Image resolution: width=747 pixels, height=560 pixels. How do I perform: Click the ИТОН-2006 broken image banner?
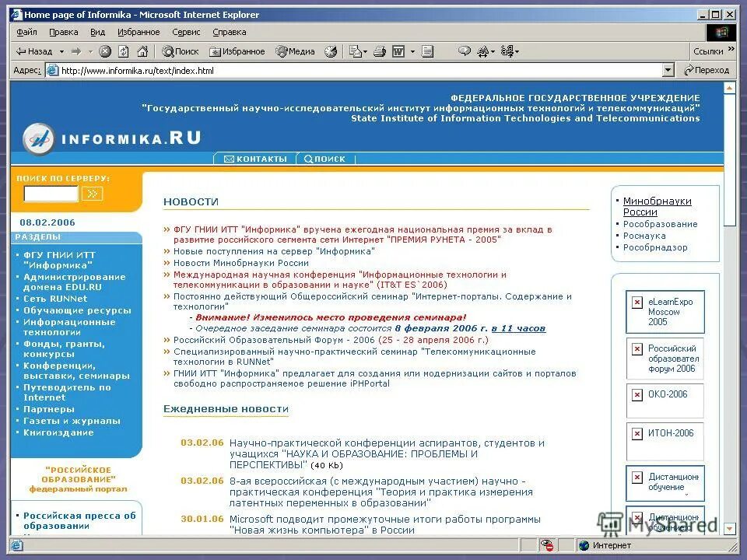pyautogui.click(x=665, y=441)
